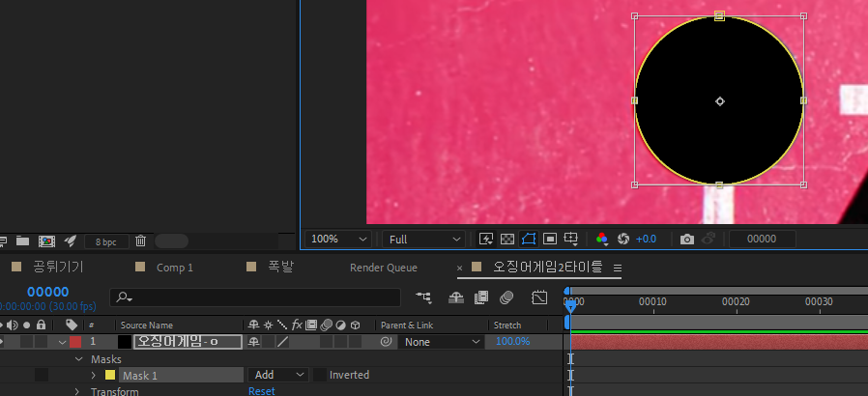
Task: Toggle Region of Interest in viewer
Action: pos(550,239)
